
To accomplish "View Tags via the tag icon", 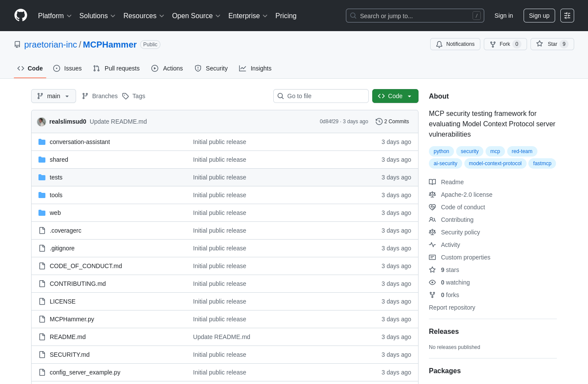I will pyautogui.click(x=126, y=96).
